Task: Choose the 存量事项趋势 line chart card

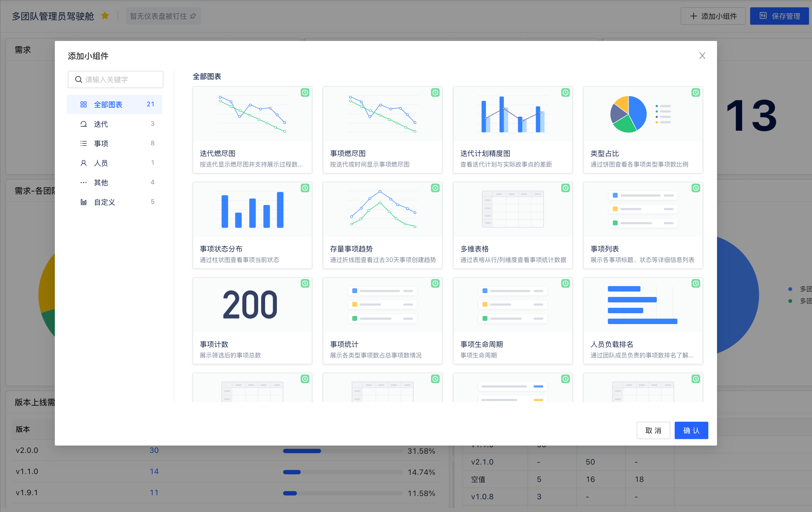Action: [382, 225]
